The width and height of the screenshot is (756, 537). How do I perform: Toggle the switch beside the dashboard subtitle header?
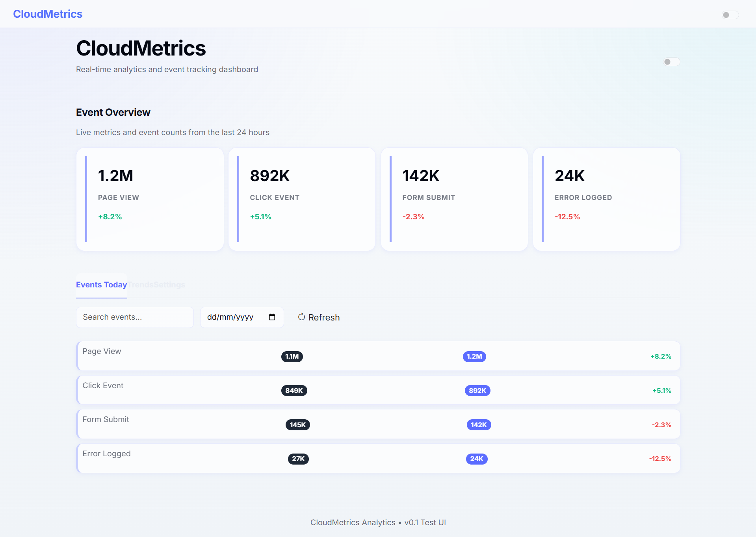672,62
